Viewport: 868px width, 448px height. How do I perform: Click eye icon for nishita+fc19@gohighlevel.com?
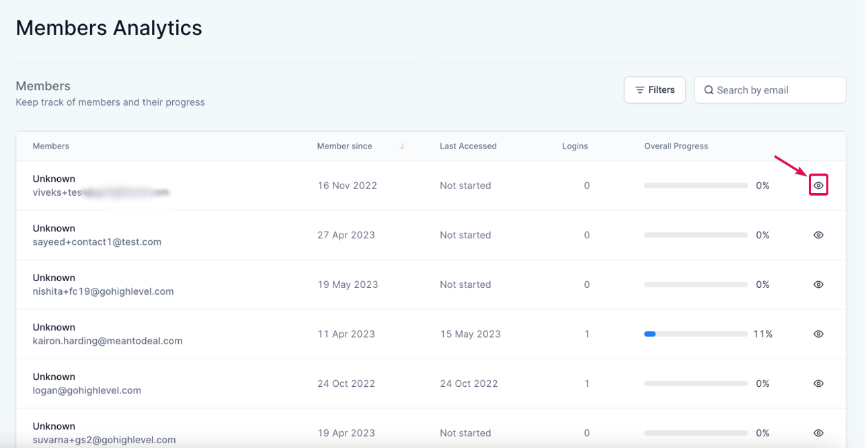click(818, 285)
